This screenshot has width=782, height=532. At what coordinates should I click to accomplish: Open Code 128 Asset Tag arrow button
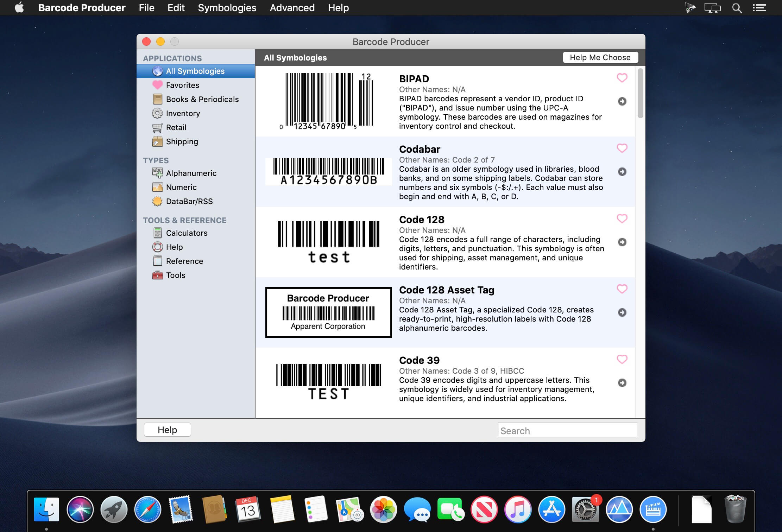[622, 312]
